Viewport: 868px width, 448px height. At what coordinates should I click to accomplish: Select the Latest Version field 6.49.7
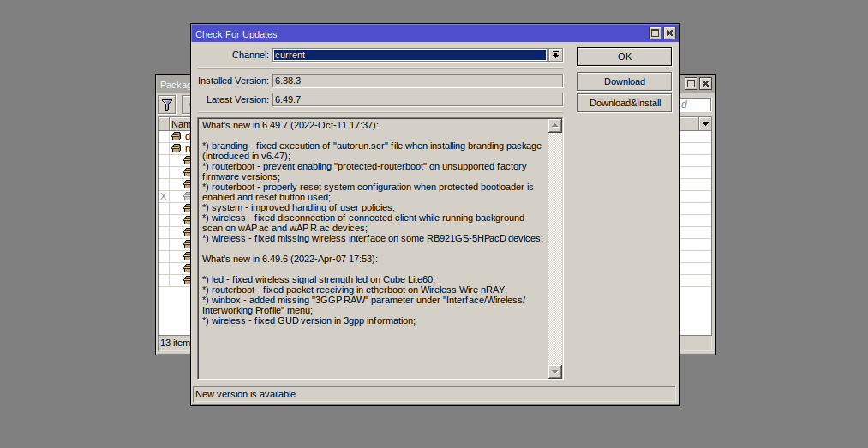[417, 99]
